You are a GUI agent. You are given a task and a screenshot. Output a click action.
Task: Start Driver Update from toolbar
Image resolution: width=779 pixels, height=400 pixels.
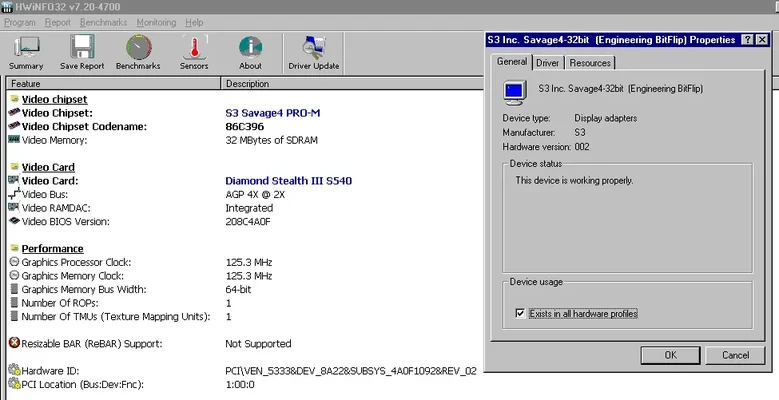tap(313, 50)
